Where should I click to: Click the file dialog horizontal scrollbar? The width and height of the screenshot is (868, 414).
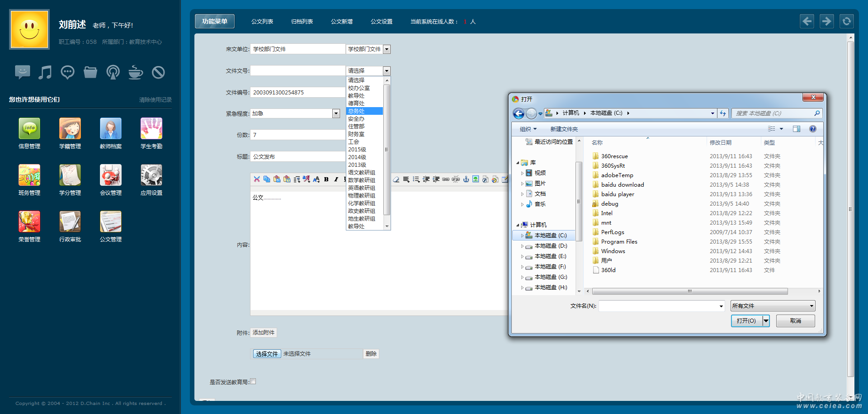click(689, 292)
